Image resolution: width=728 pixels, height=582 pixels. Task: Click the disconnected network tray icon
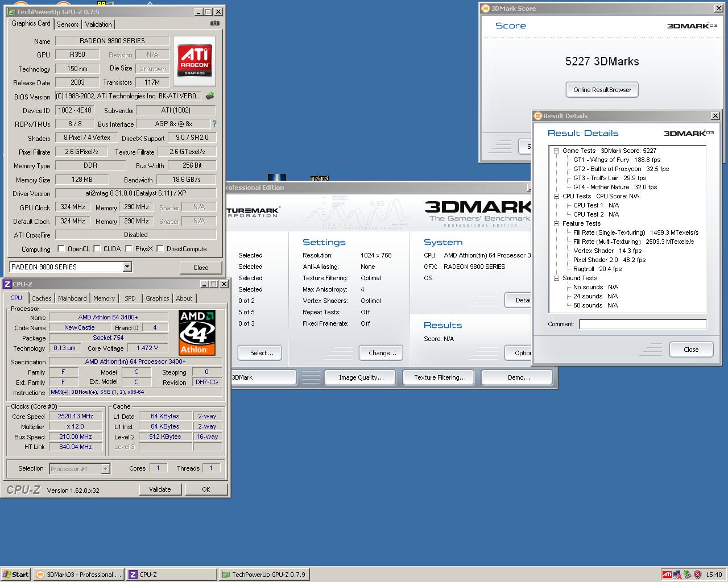(x=677, y=575)
